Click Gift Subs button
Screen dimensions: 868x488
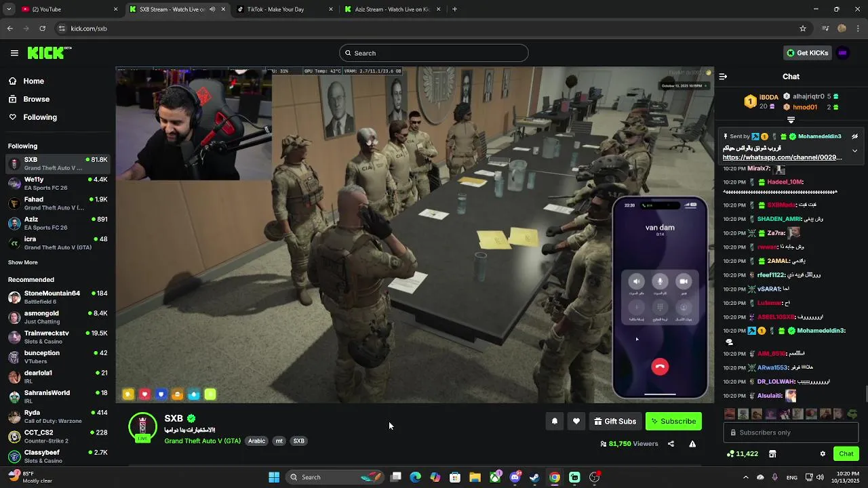tap(615, 421)
